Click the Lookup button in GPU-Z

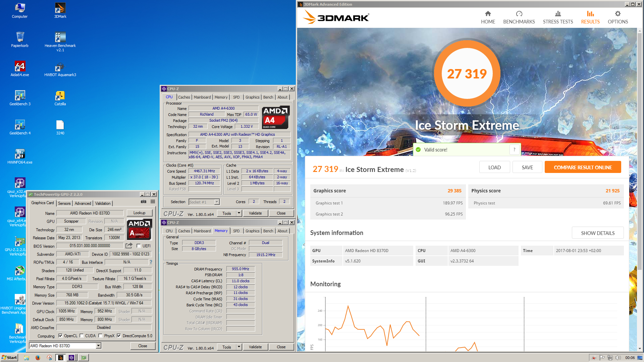tap(139, 213)
